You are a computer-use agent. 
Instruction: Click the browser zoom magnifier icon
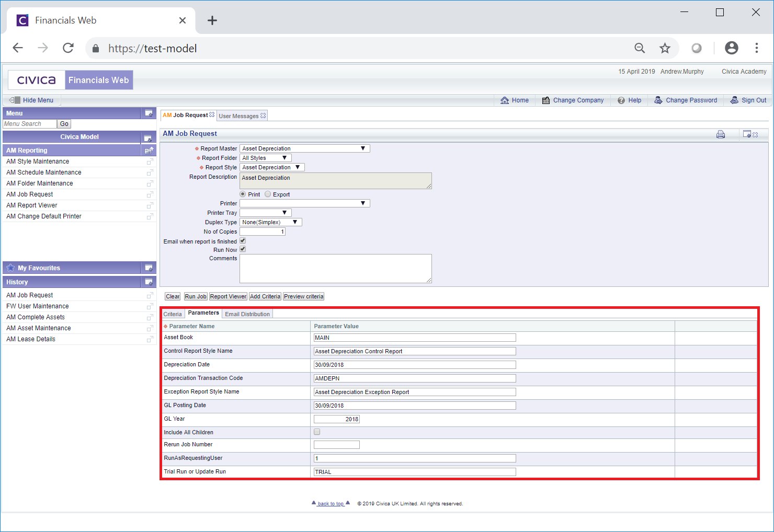(640, 48)
